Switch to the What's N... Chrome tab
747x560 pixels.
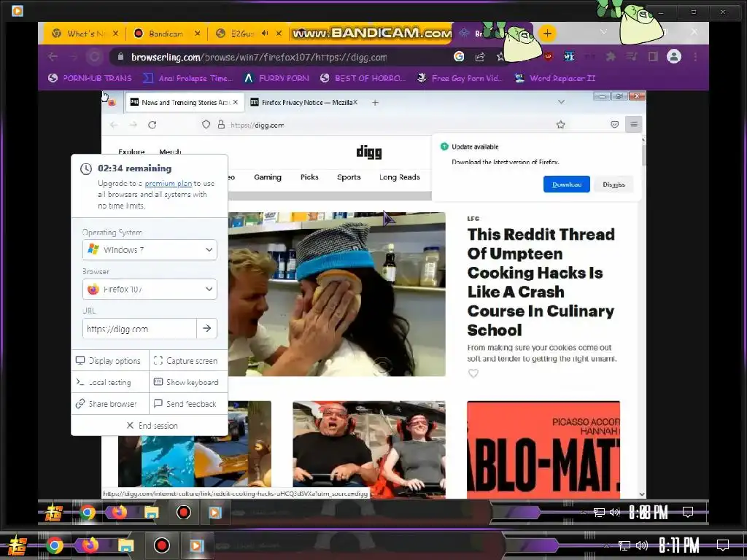point(85,34)
